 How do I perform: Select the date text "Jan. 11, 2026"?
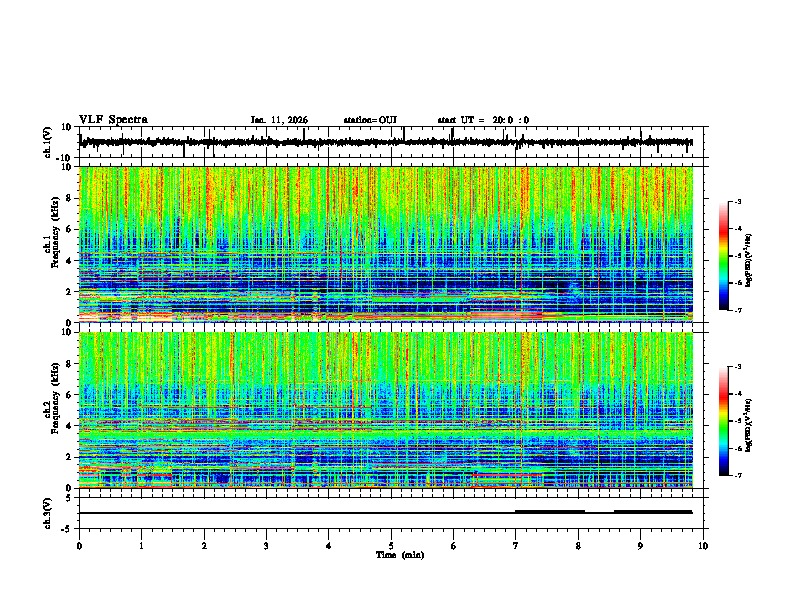pos(279,120)
